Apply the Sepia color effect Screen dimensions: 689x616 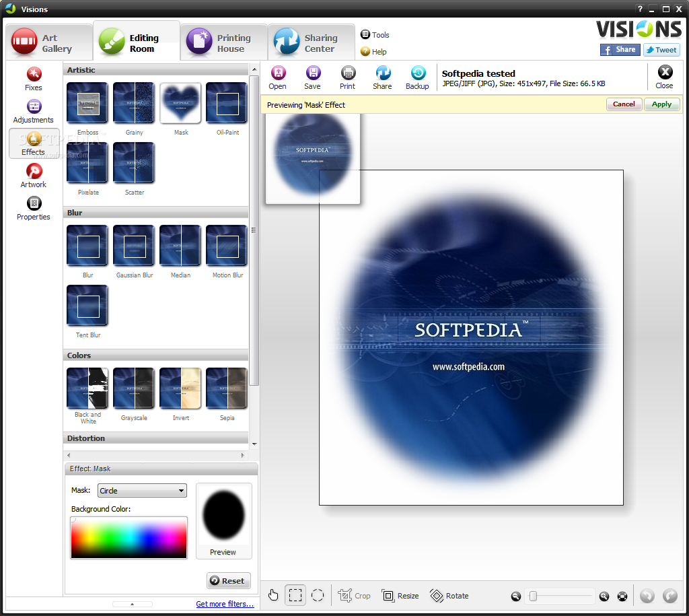(227, 388)
